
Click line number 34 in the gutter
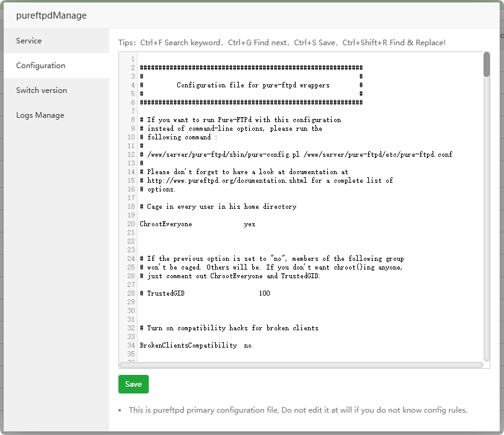[x=131, y=345]
